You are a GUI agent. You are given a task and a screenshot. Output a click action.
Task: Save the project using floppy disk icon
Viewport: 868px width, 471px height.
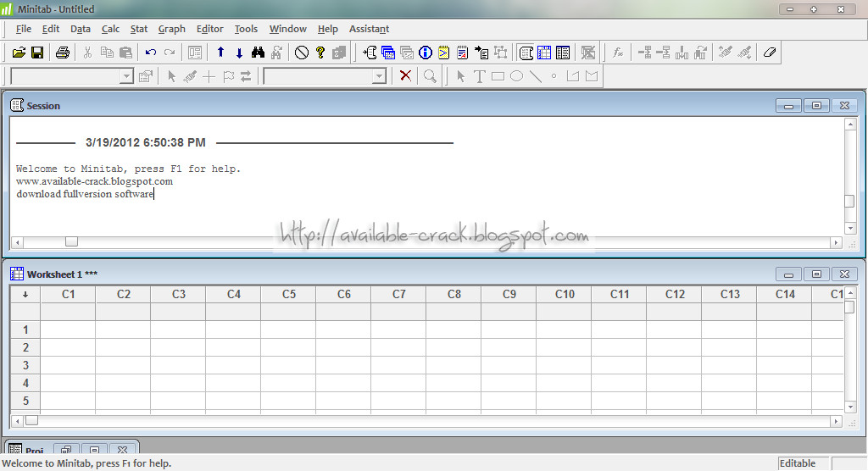click(37, 53)
